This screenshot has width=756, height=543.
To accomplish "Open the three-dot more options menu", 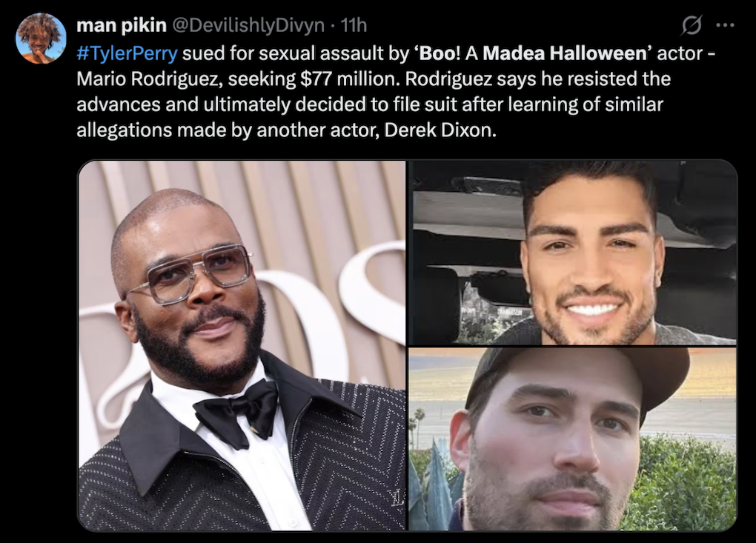I will pyautogui.click(x=725, y=25).
